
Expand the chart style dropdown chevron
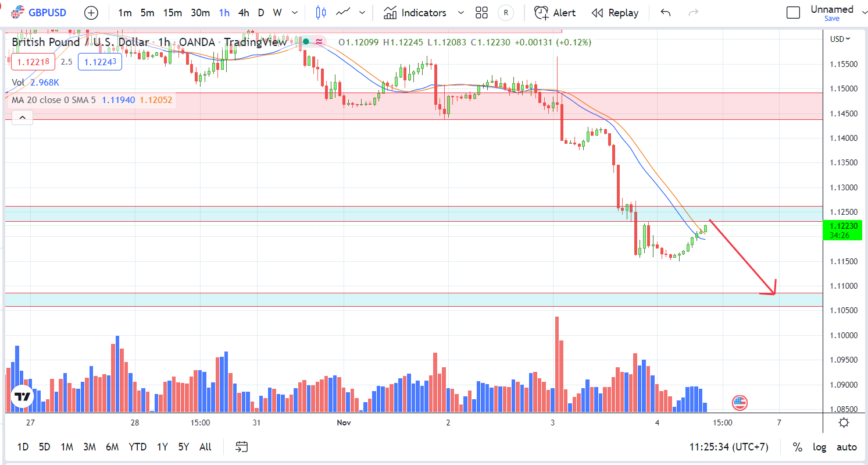(x=363, y=12)
